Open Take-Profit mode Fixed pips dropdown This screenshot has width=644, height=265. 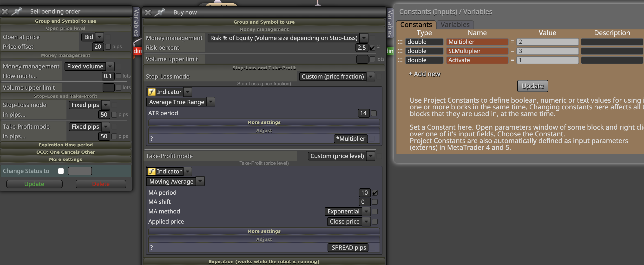106,127
